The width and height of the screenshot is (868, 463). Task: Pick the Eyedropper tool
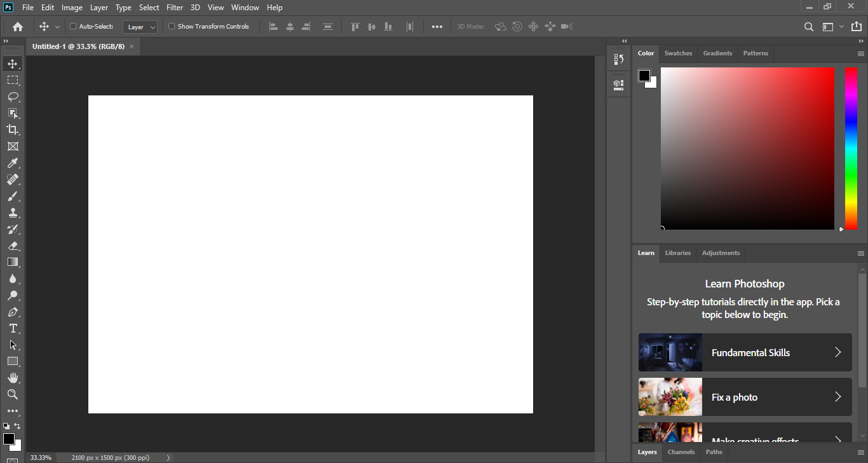click(13, 163)
